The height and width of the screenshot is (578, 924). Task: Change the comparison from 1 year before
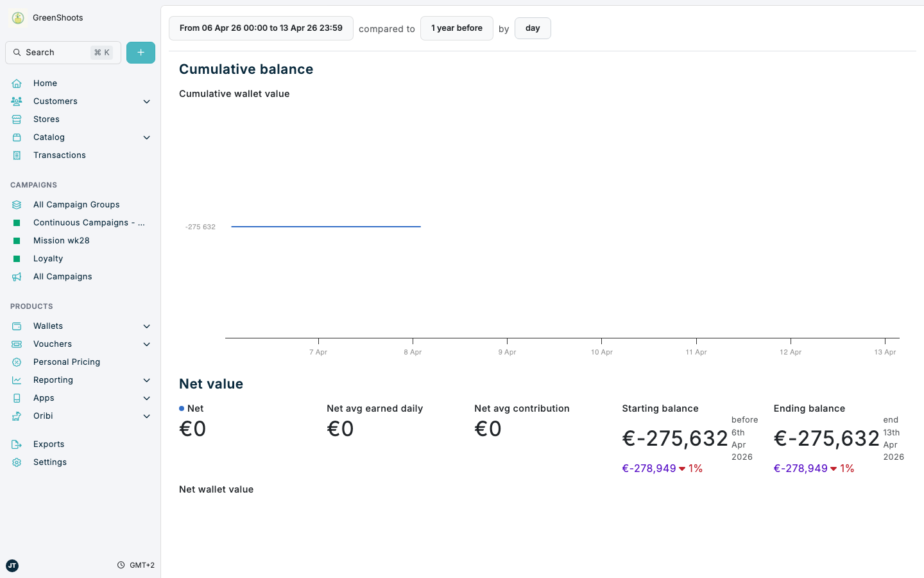[456, 28]
